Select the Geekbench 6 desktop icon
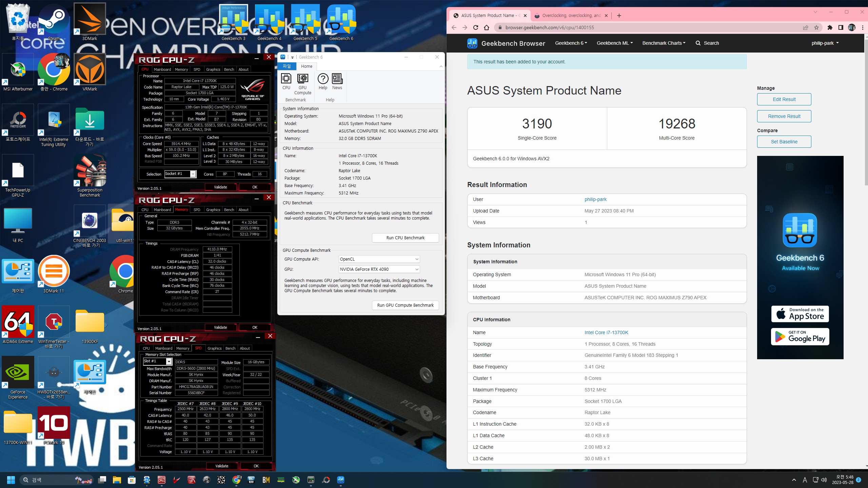868x488 pixels. click(341, 22)
